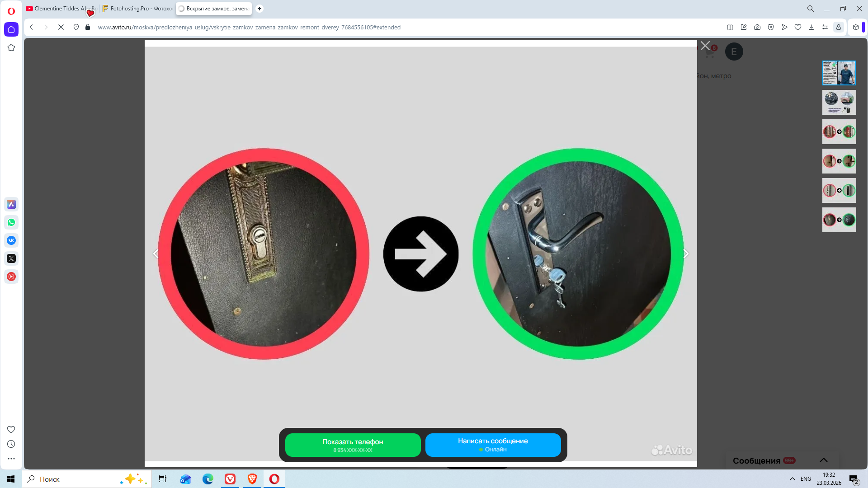Switch to the Fotohosting.Pro tab

[x=137, y=9]
